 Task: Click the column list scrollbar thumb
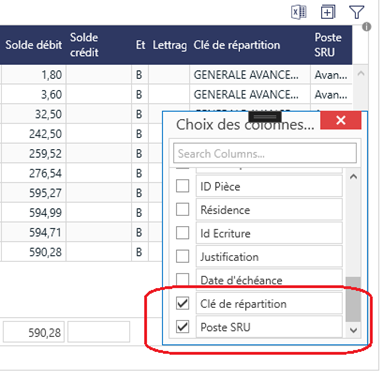(x=353, y=299)
